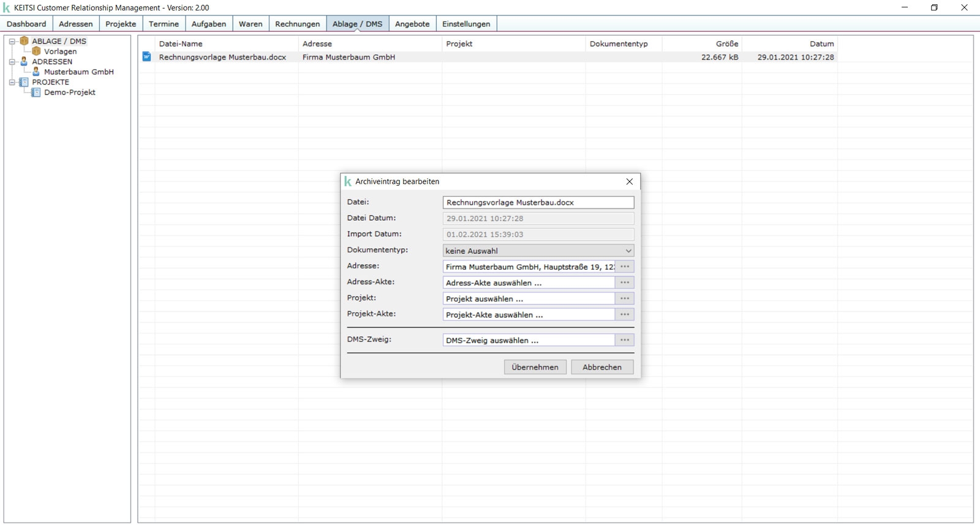Click the KEITSI logo in the dialog title

coord(348,181)
